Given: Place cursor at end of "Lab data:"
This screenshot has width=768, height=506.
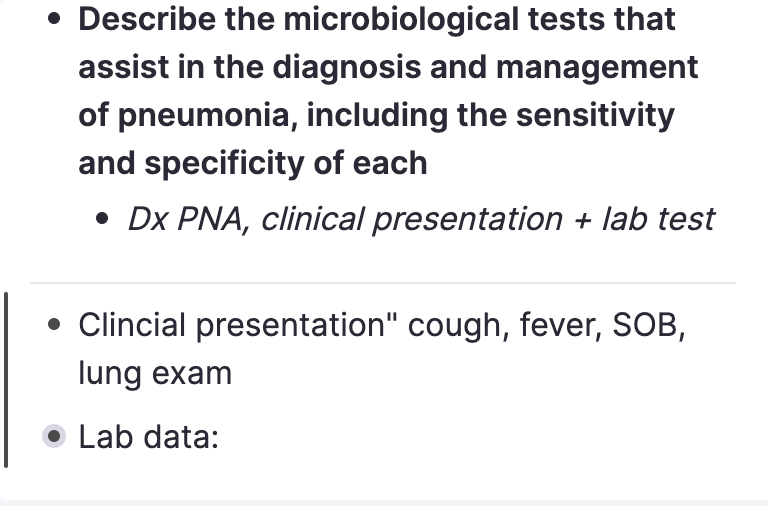Looking at the screenshot, I should (219, 436).
